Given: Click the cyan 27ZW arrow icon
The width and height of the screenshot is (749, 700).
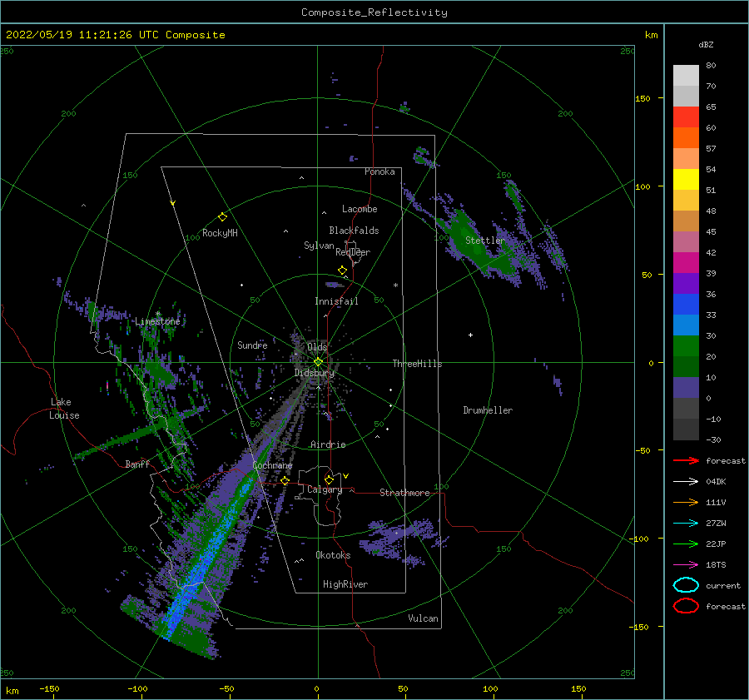Looking at the screenshot, I should click(686, 524).
